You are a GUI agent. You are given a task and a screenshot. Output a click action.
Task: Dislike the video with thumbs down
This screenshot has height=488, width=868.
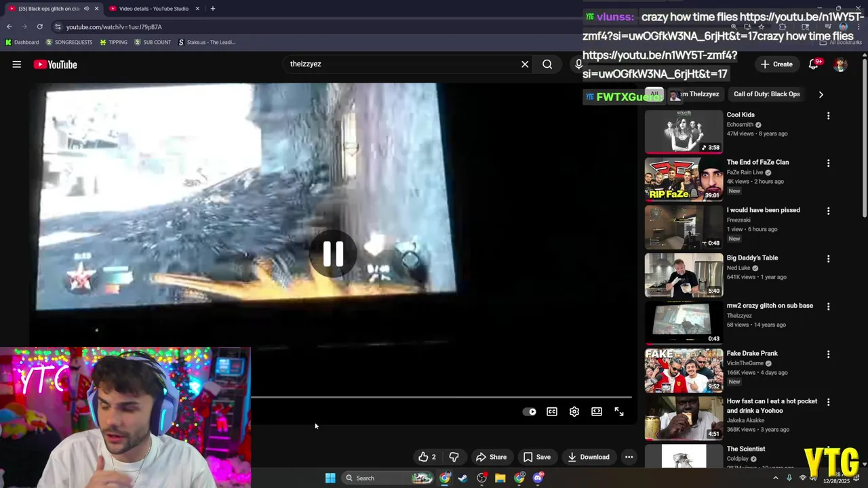[454, 457]
